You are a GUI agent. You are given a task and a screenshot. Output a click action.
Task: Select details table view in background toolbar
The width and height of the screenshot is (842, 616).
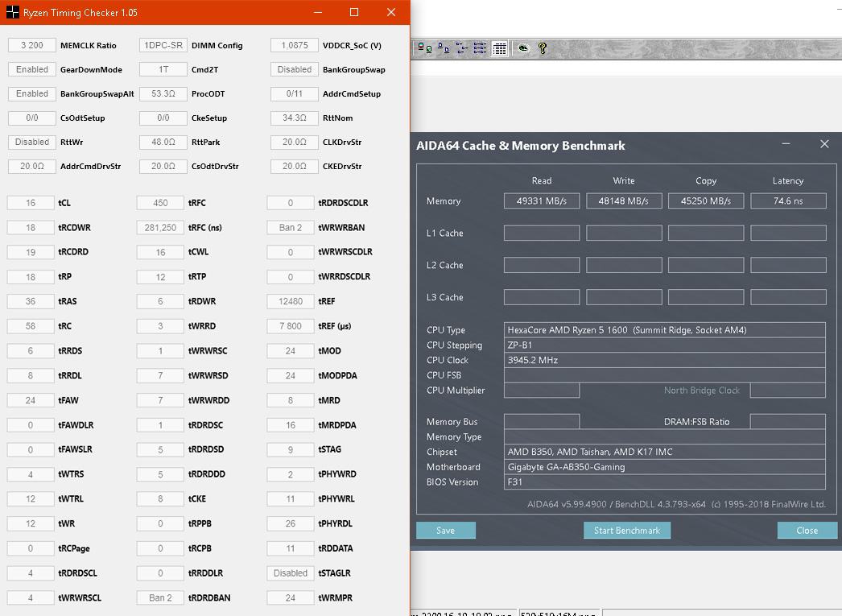(499, 48)
